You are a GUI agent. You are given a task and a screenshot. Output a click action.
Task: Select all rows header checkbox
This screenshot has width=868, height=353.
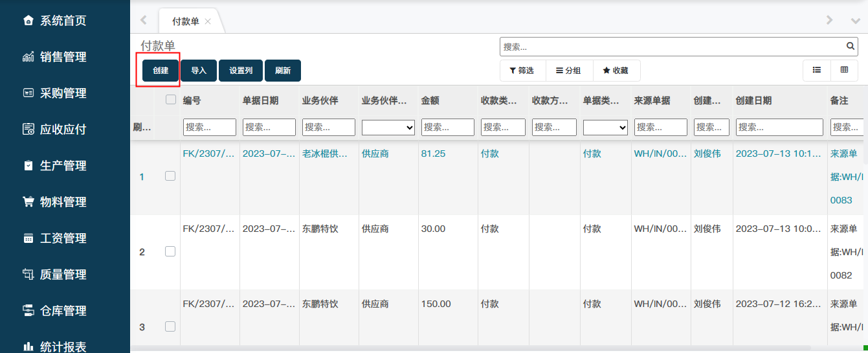pos(171,100)
